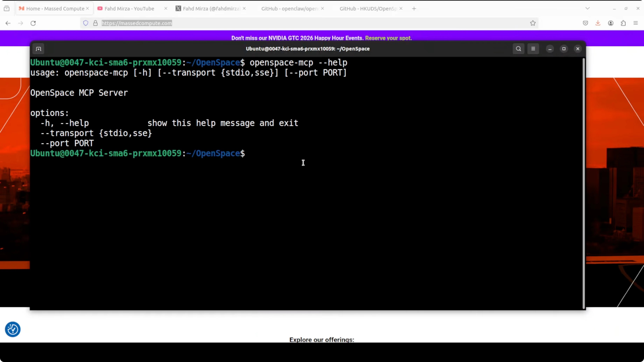Switch to Fahd Mirza - YouTube tab
Image resolution: width=644 pixels, height=362 pixels.
click(x=129, y=9)
